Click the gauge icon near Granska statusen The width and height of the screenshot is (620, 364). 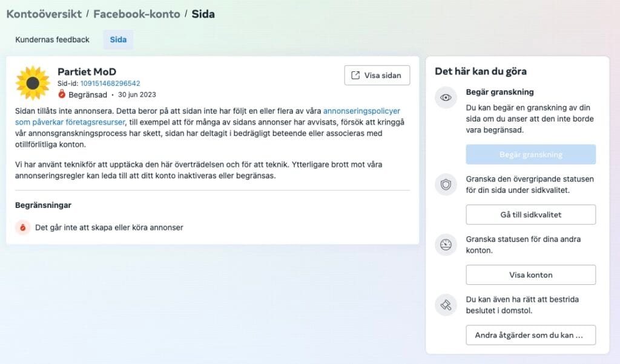(446, 245)
